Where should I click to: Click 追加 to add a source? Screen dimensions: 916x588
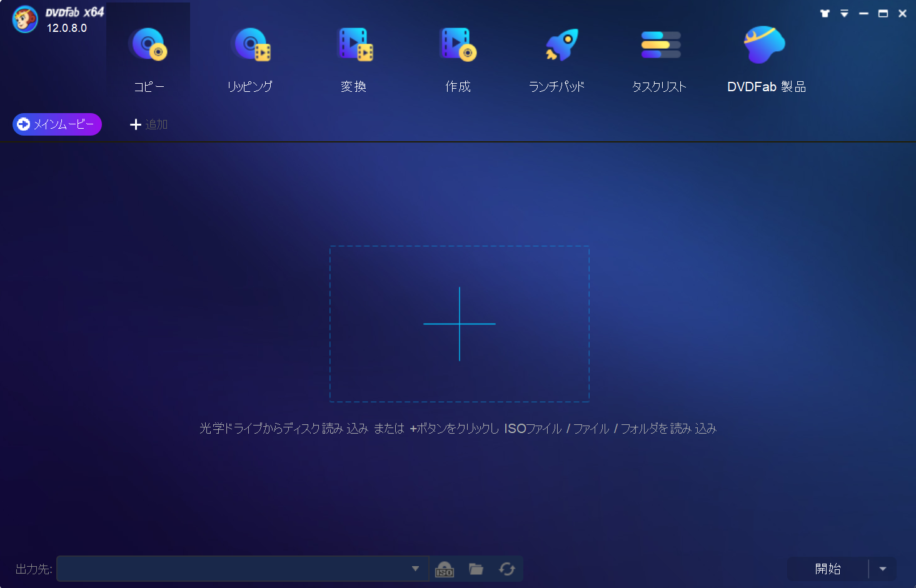pyautogui.click(x=148, y=124)
